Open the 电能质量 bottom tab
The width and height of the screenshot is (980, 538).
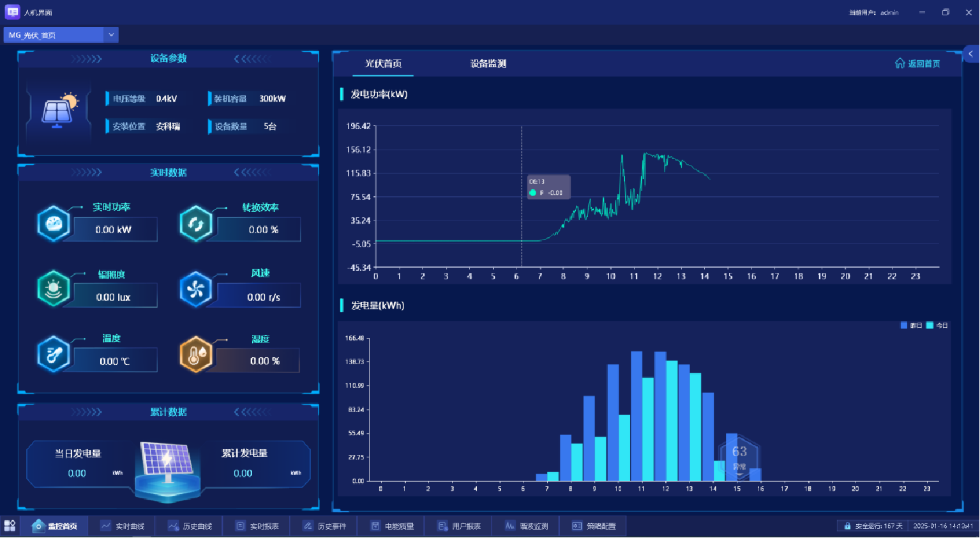pyautogui.click(x=391, y=526)
